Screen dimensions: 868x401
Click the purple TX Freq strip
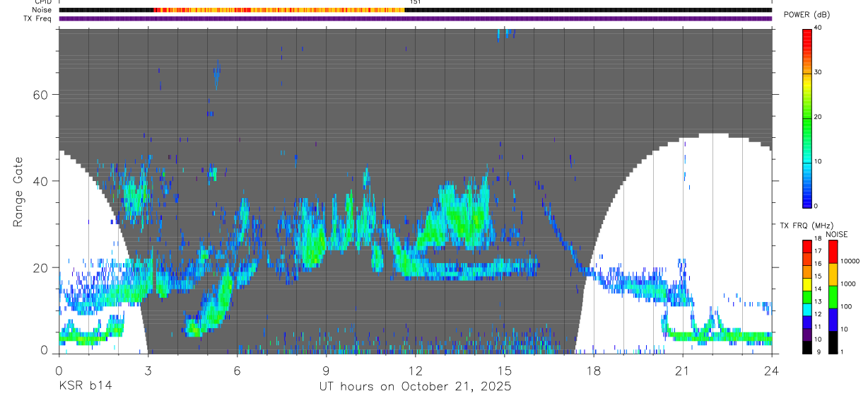[x=415, y=18]
